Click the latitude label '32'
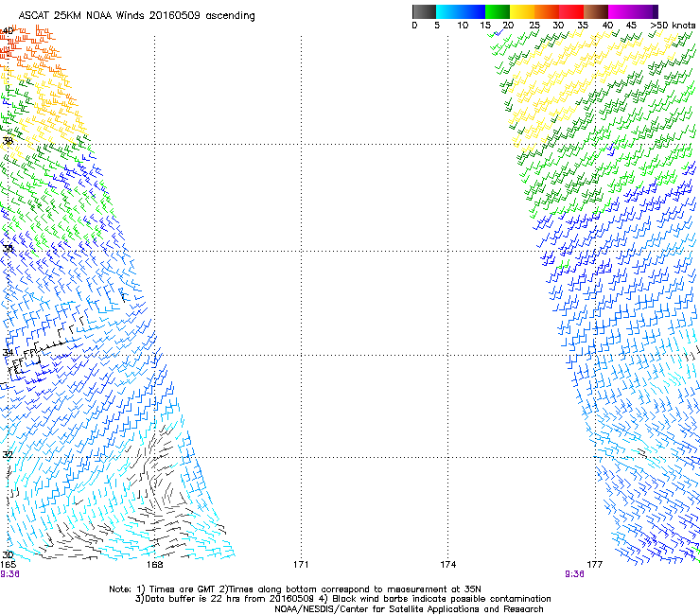The width and height of the screenshot is (700, 615). pos(8,455)
